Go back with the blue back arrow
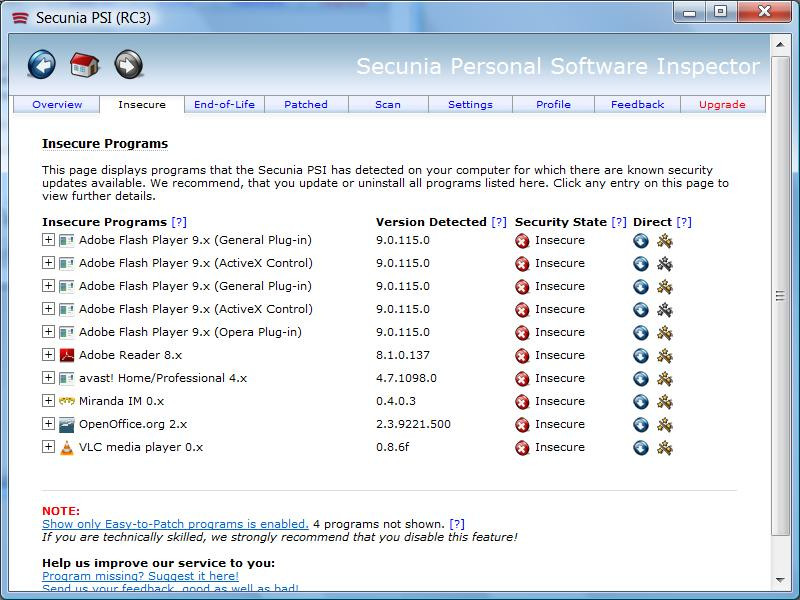 pos(41,64)
